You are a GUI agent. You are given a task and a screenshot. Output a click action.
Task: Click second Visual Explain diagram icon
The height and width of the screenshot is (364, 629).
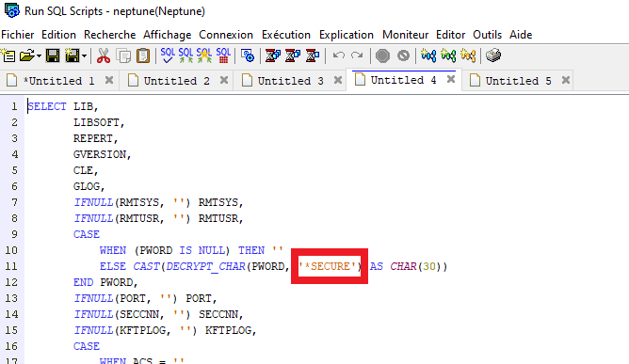coord(448,55)
